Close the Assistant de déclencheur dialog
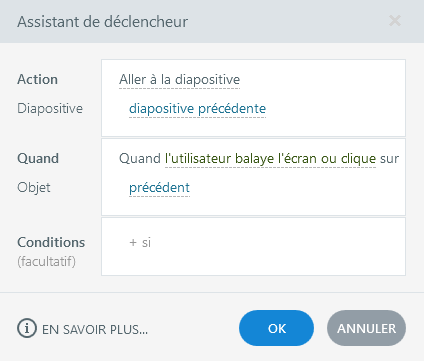The width and height of the screenshot is (424, 361). click(x=395, y=21)
